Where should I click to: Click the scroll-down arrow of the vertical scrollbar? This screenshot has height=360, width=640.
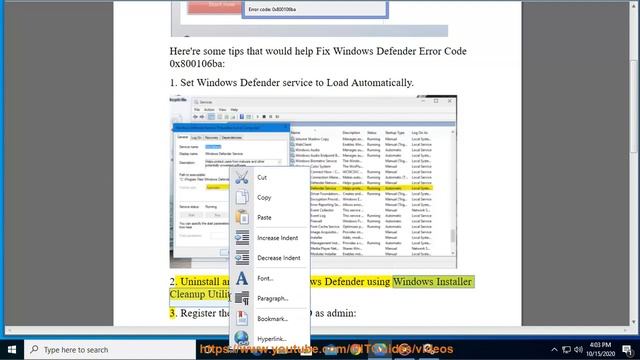pyautogui.click(x=633, y=322)
